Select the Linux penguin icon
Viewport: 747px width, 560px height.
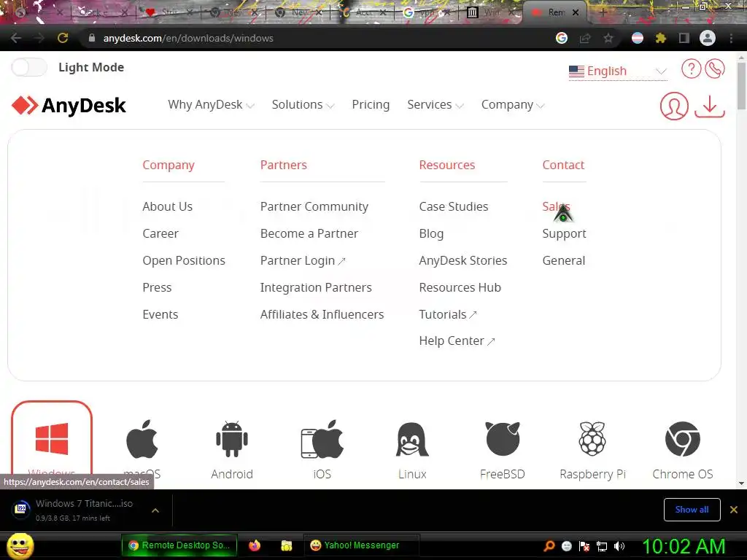click(x=412, y=439)
